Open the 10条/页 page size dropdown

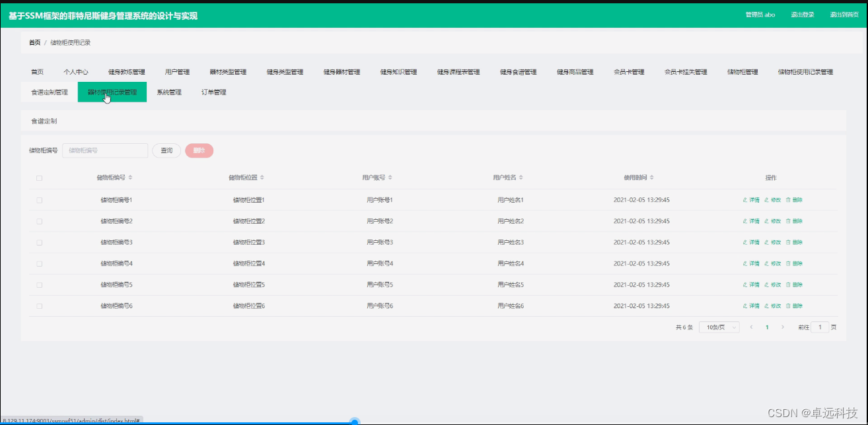[x=719, y=327]
